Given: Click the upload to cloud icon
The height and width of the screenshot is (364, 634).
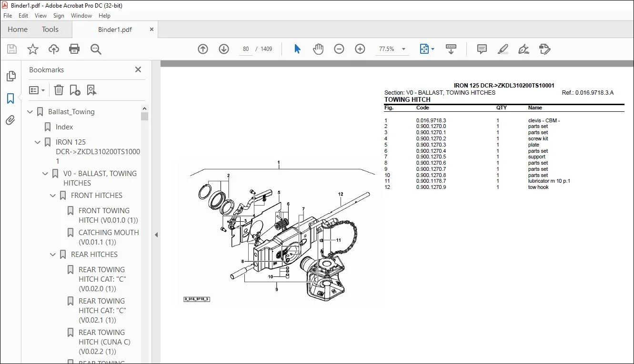Looking at the screenshot, I should (54, 49).
